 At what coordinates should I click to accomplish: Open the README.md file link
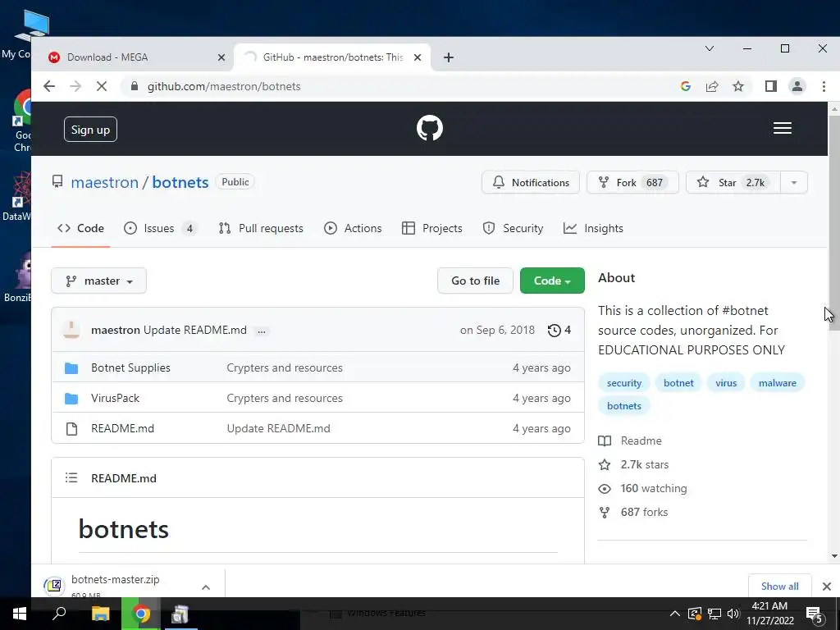[x=123, y=428]
